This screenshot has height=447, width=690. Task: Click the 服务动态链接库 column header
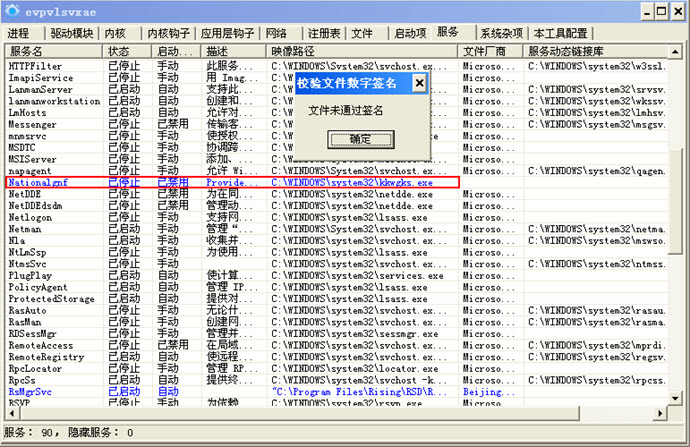point(600,50)
